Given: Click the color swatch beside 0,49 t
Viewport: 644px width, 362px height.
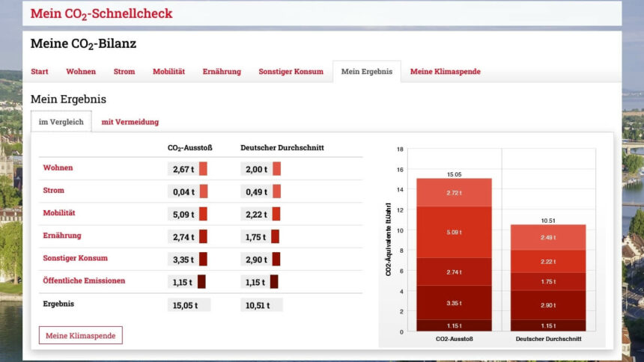Looking at the screenshot, I should (277, 191).
